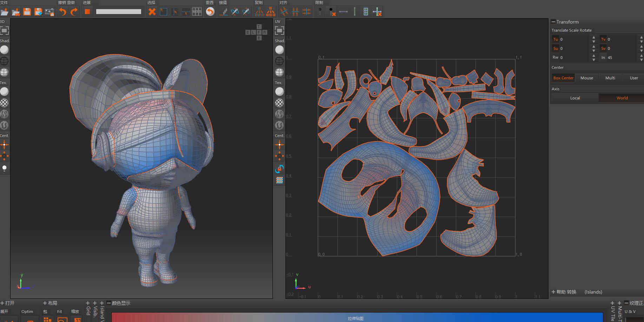Stop the running process with orange square
This screenshot has width=644, height=322.
[87, 12]
